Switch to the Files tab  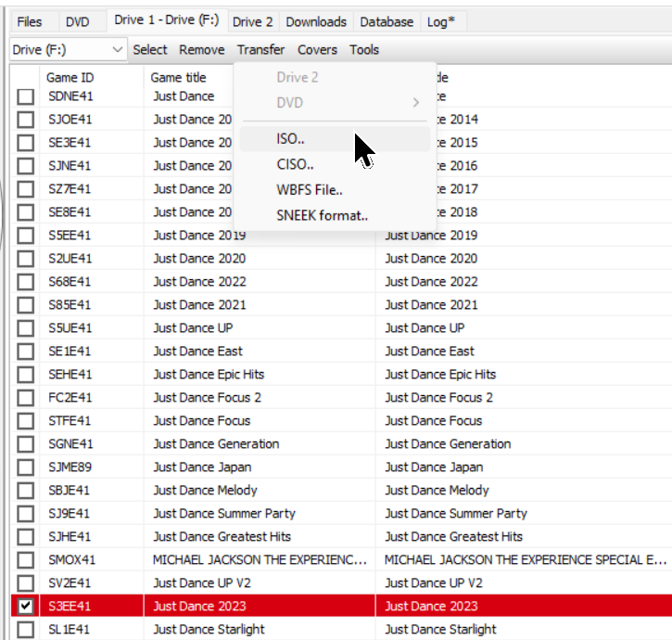pos(30,21)
